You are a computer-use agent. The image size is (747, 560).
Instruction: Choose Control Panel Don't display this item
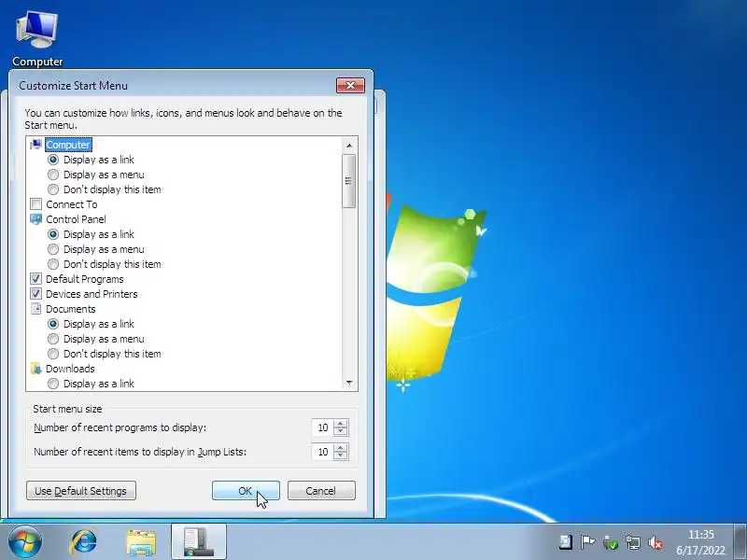point(53,264)
